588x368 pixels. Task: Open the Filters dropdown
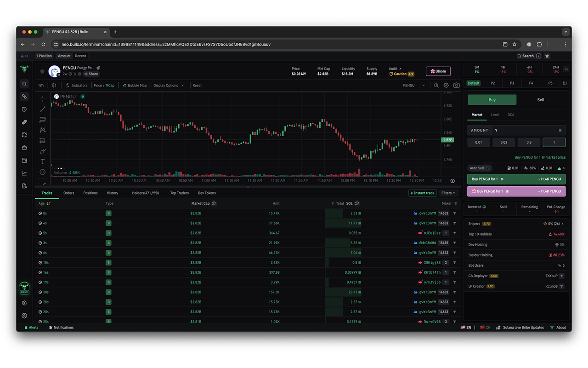point(448,193)
